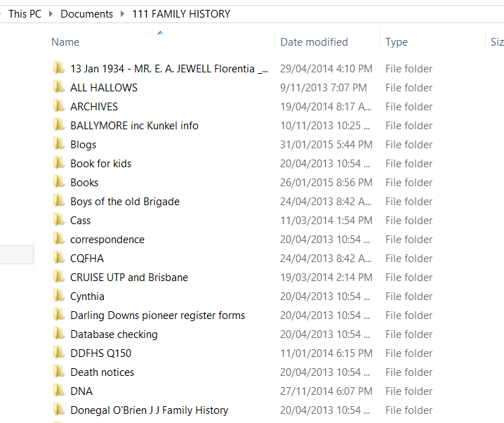The height and width of the screenshot is (423, 504).
Task: Click the DDFHS Q150 folder icon
Action: point(59,353)
